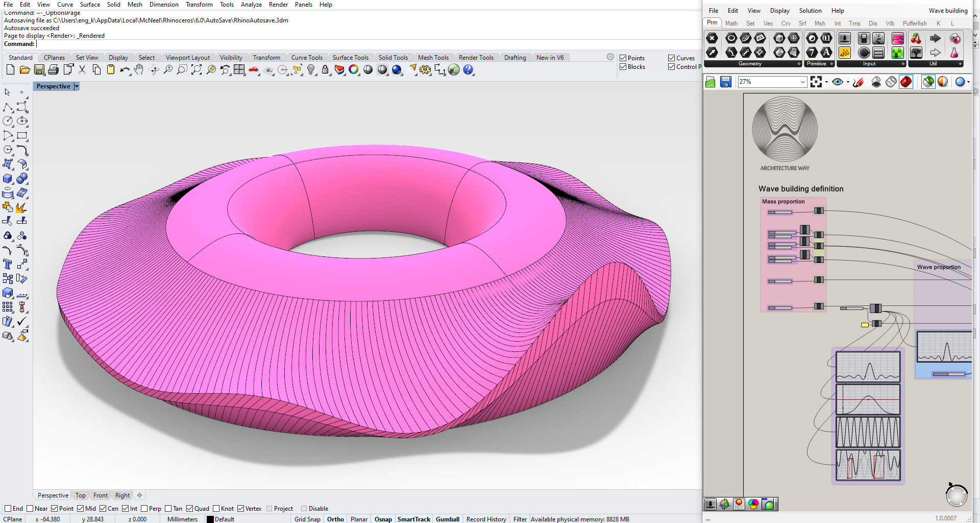
Task: Click the red car Render icon
Action: click(254, 70)
